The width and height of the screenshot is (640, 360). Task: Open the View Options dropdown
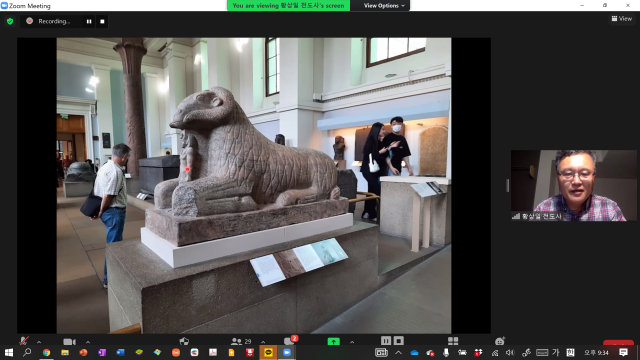[384, 6]
